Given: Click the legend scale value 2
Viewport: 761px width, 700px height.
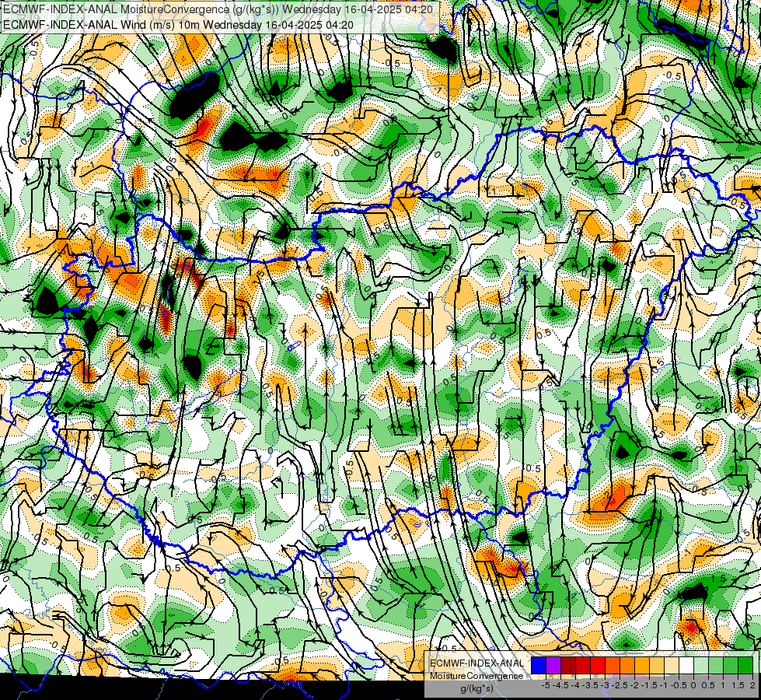Looking at the screenshot, I should click(x=752, y=685).
